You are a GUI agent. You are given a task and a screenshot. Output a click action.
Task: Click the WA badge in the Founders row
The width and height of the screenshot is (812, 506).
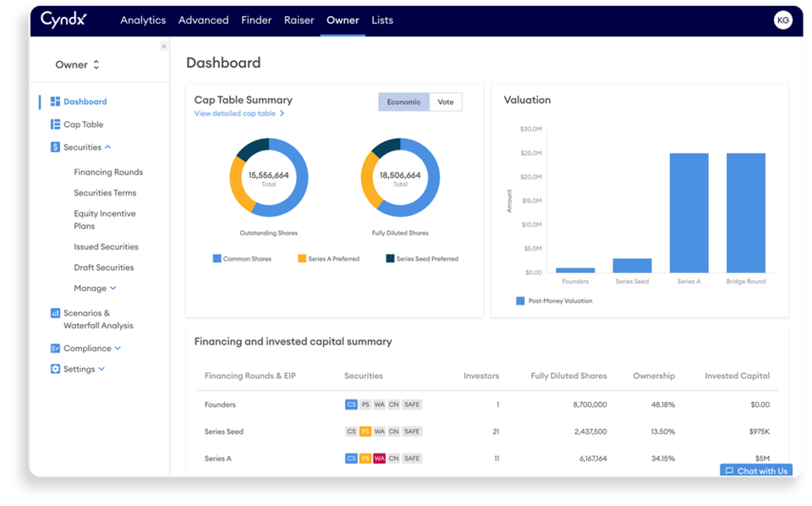coord(380,404)
